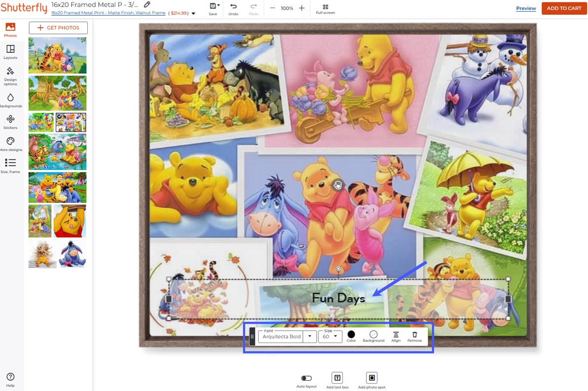Click the Fun Days text
The image size is (588, 391).
click(338, 298)
